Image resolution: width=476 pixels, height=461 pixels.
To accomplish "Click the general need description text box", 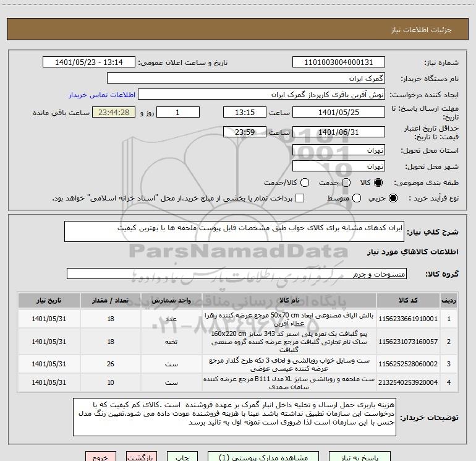I will tap(234, 231).
